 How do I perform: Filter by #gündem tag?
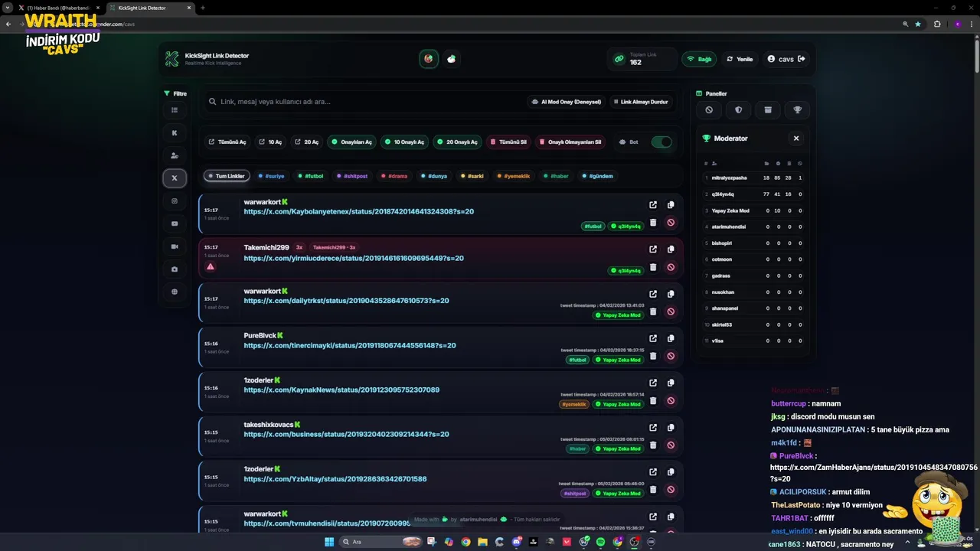click(598, 176)
